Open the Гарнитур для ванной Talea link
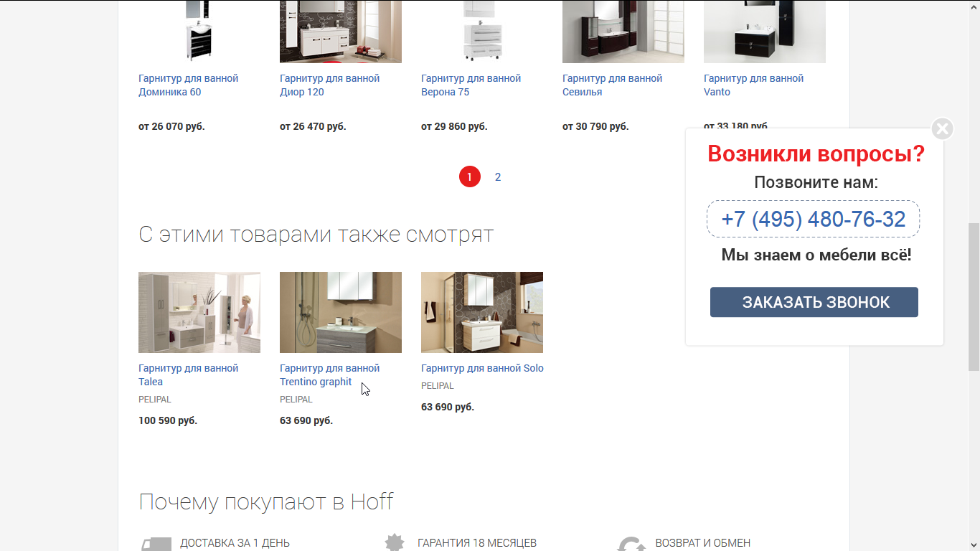The image size is (980, 551). pyautogui.click(x=189, y=375)
